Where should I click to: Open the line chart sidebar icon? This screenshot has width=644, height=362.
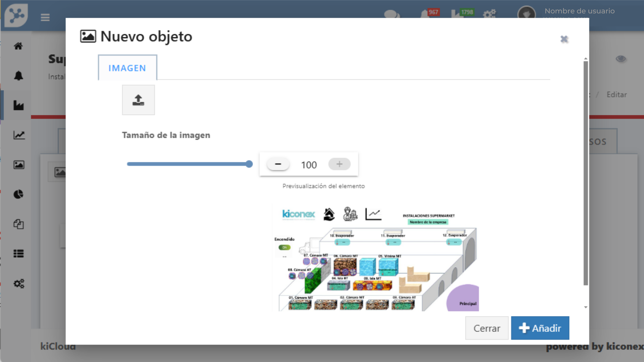(x=19, y=135)
